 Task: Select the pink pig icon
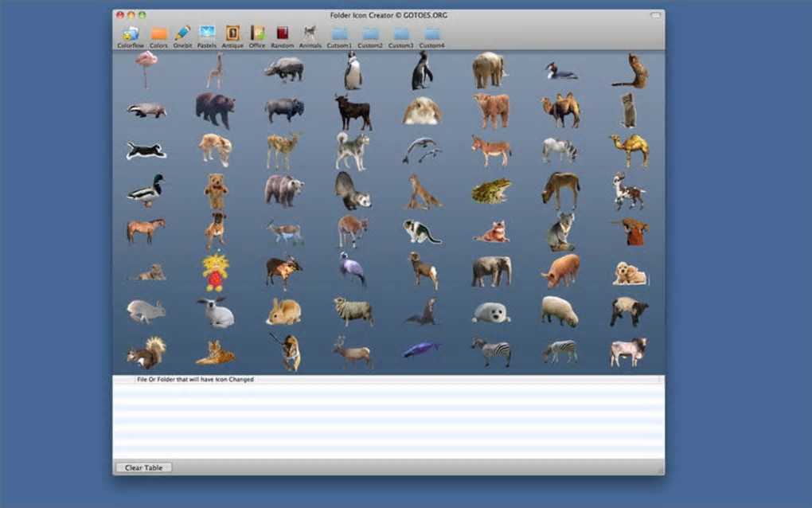[x=560, y=271]
